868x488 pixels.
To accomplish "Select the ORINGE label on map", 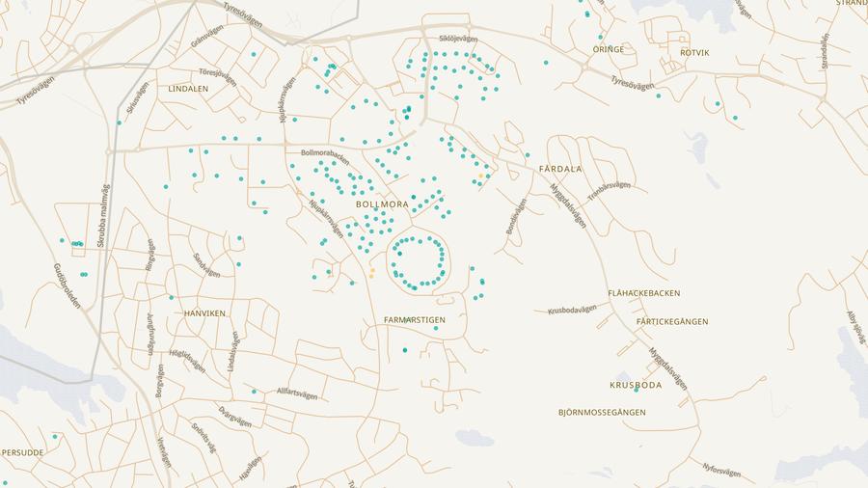I will click(x=608, y=49).
